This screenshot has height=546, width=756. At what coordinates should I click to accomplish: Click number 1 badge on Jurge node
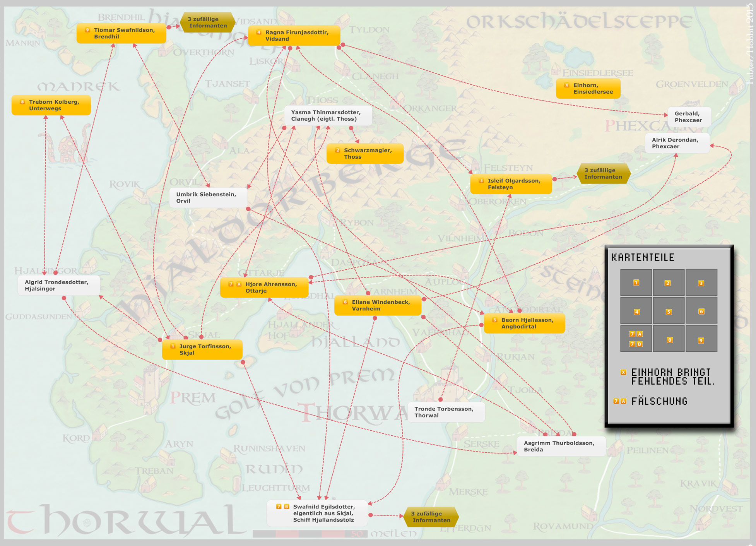point(173,346)
